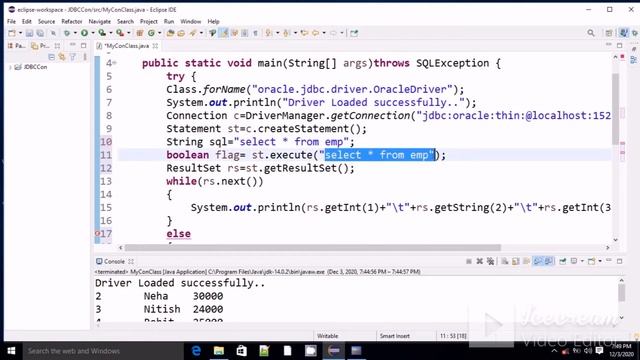
Task: Open Edge from the Windows taskbar
Action: point(196,351)
